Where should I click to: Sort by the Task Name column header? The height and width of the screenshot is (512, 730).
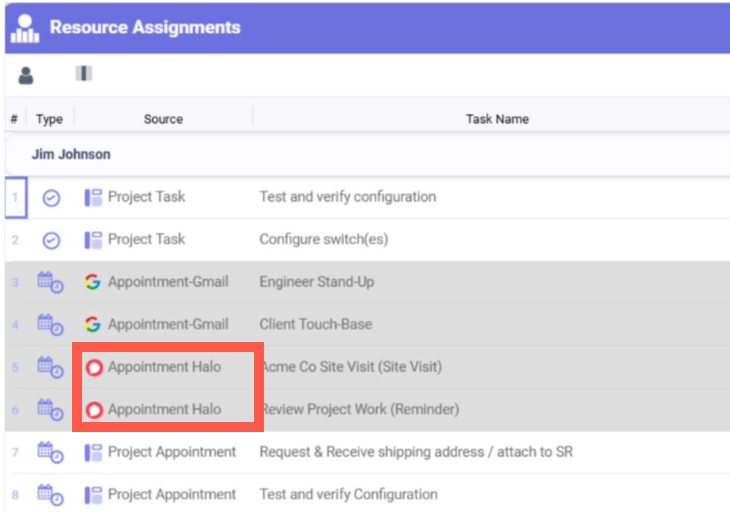pyautogui.click(x=497, y=119)
